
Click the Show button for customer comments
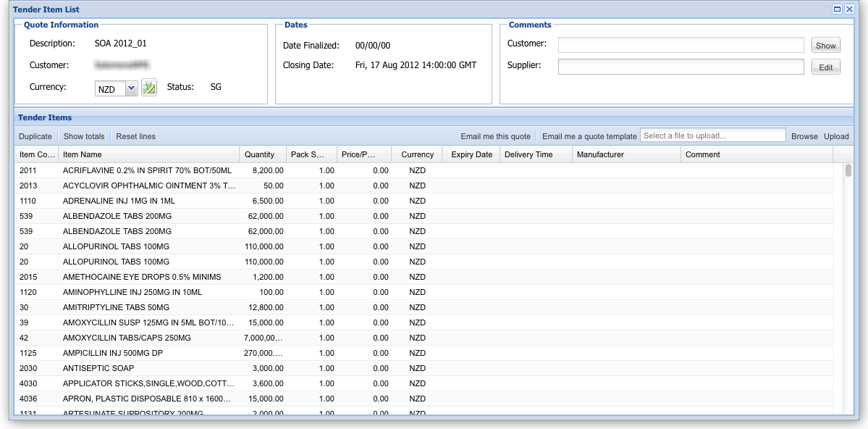[x=825, y=46]
